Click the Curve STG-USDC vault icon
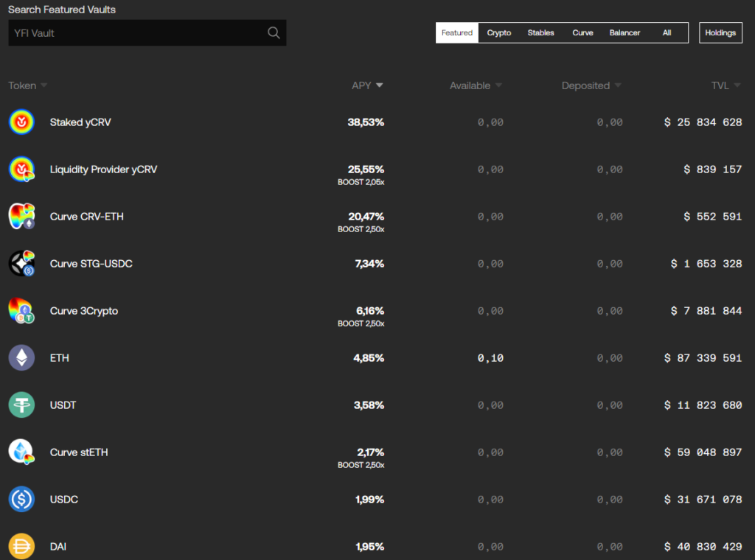This screenshot has width=755, height=560. tap(21, 264)
